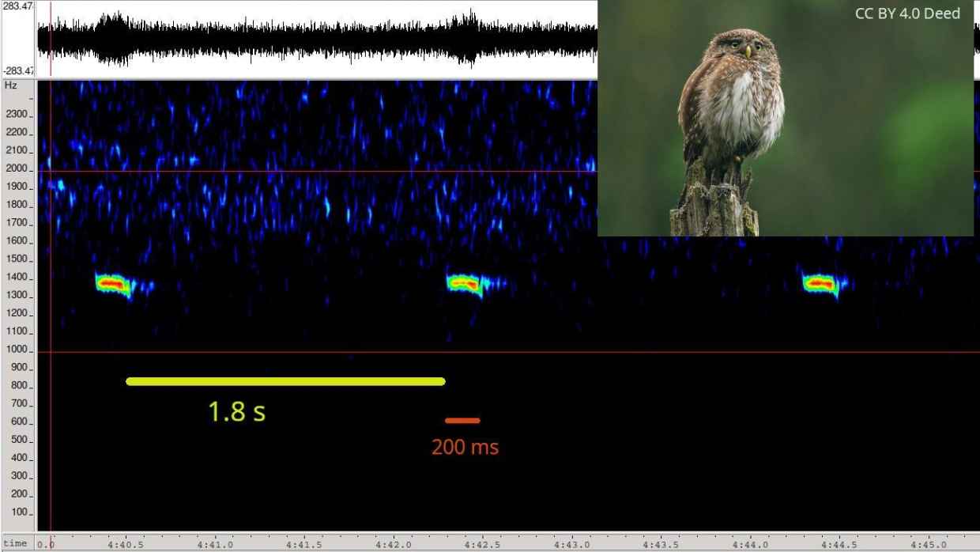Click the orange 200 ms duration bar
Viewport: 980px width, 552px height.
click(x=462, y=421)
